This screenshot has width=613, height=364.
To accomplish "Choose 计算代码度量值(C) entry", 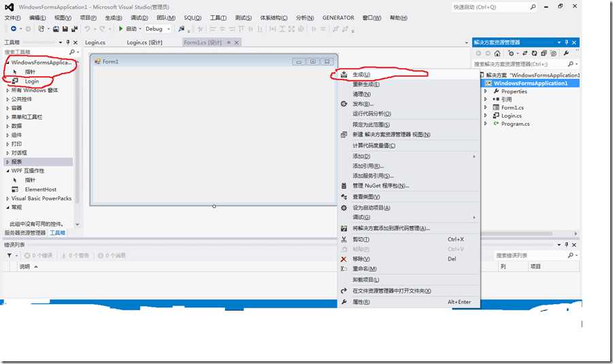I will tap(408, 145).
